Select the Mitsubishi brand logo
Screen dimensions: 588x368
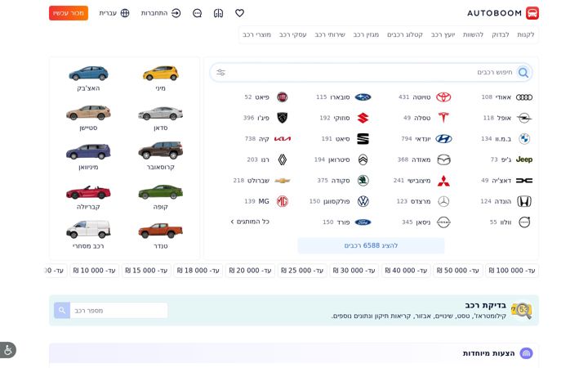[443, 181]
